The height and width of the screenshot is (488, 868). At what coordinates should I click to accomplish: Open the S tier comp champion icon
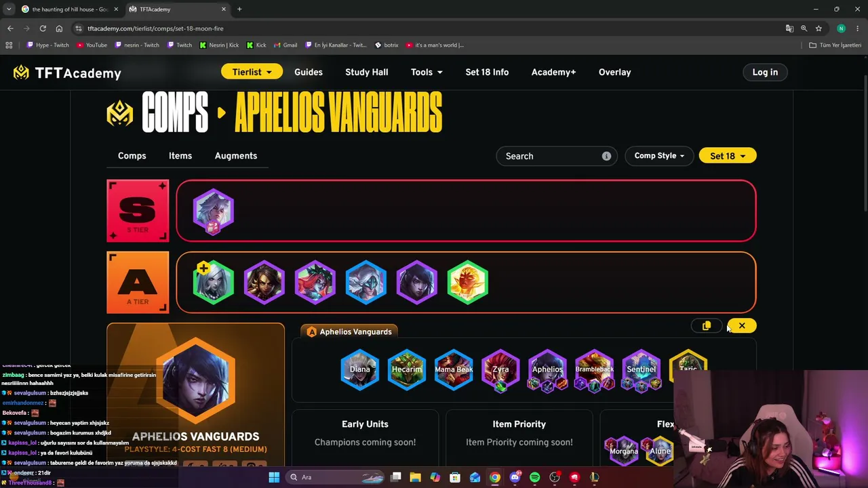[x=213, y=211]
